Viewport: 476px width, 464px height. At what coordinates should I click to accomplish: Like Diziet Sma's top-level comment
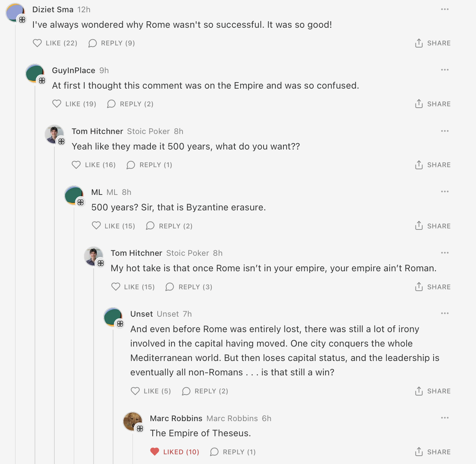tap(55, 43)
